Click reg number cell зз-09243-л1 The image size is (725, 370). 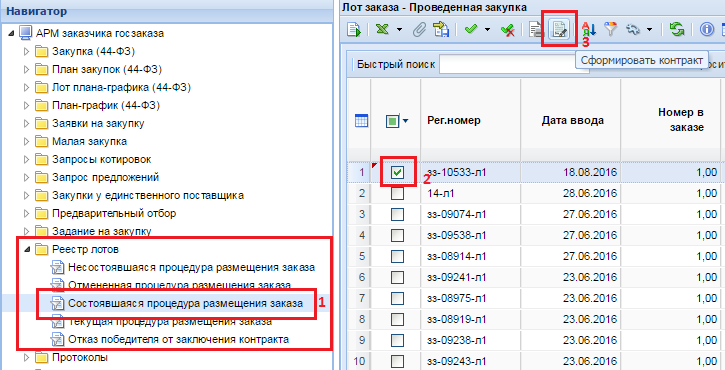(x=457, y=361)
